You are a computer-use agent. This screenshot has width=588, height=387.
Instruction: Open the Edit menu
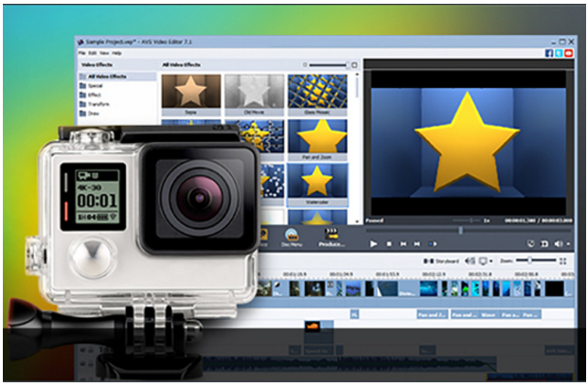(93, 53)
